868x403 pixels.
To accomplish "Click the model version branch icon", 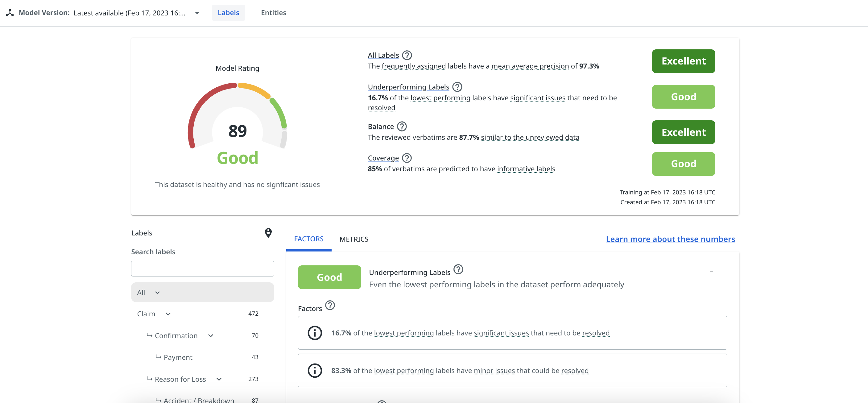I will [10, 13].
